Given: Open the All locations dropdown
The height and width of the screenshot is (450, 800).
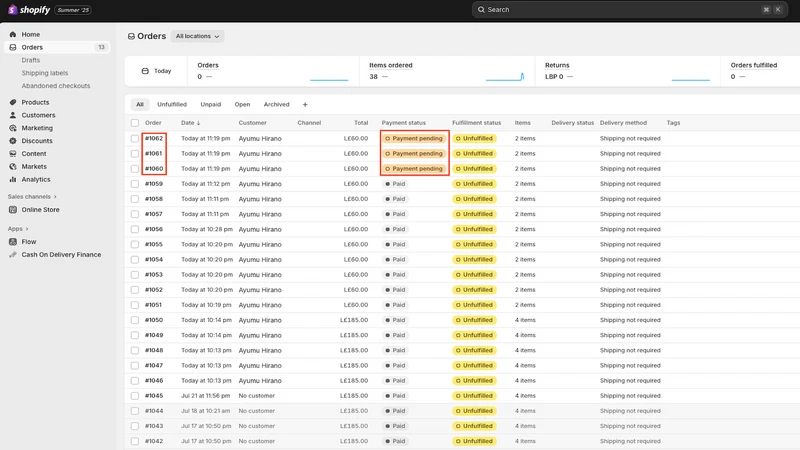Looking at the screenshot, I should [x=197, y=36].
